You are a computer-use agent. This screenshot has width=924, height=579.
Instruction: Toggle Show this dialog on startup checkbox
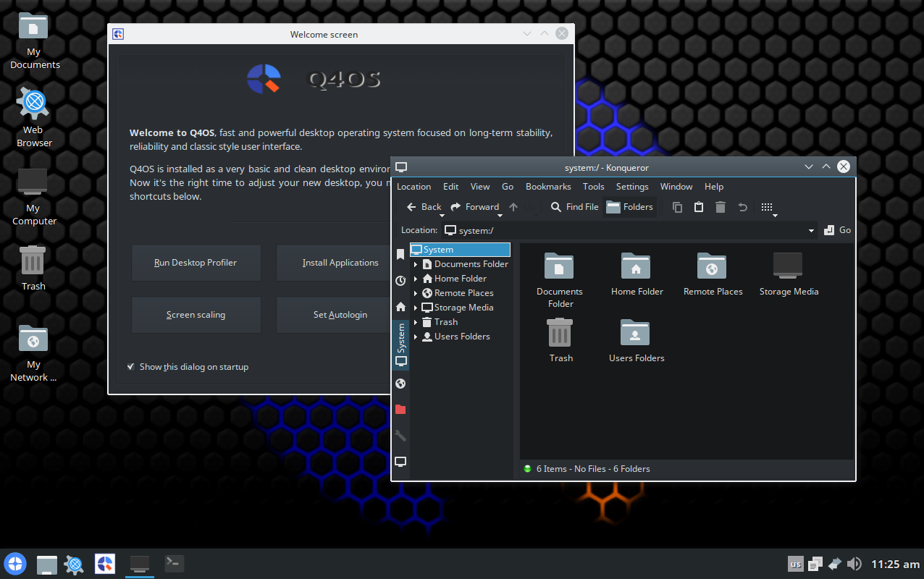tap(131, 367)
